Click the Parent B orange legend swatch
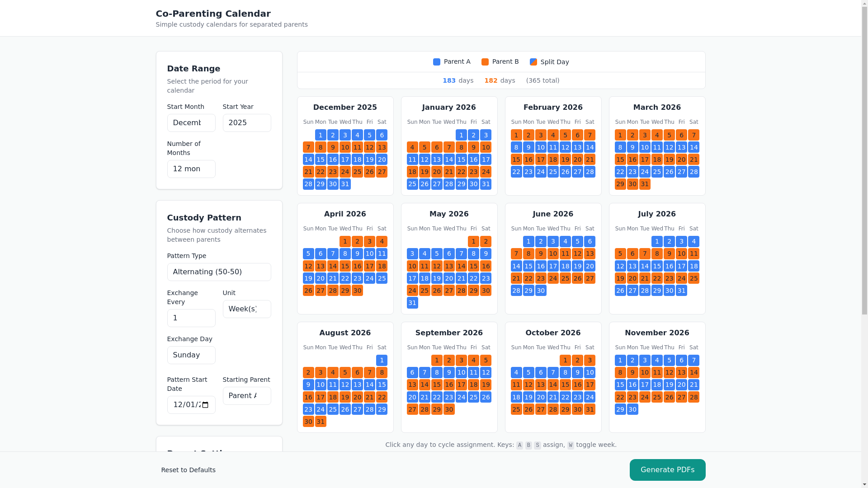This screenshot has width=868, height=488. 485,62
